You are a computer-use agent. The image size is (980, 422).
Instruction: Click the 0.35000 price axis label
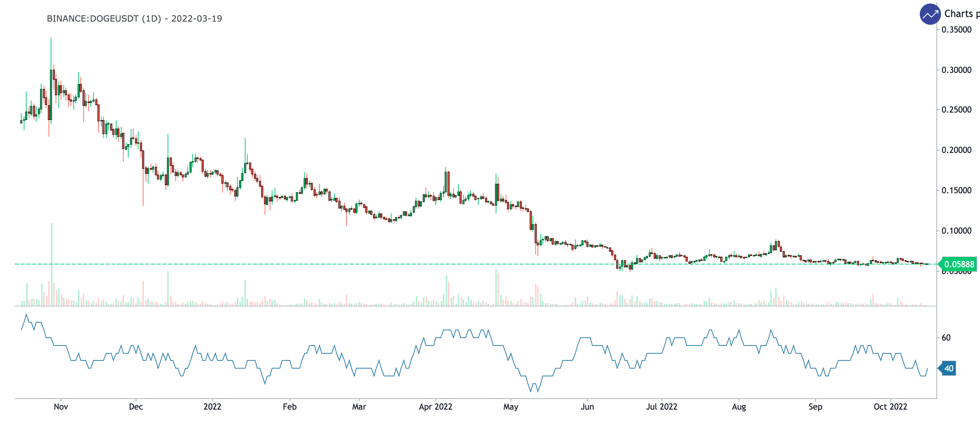[956, 30]
